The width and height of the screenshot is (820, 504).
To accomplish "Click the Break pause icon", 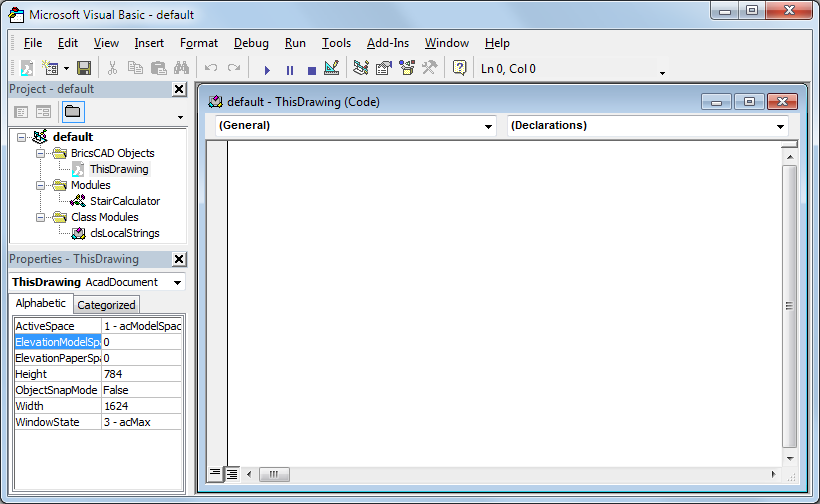I will 290,70.
